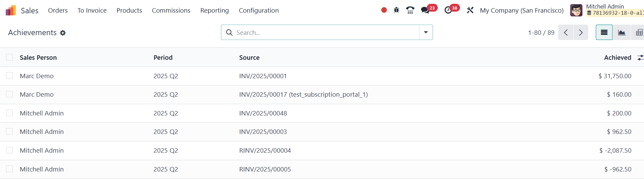Go to next page of records
This screenshot has height=180, width=644.
(x=581, y=32)
